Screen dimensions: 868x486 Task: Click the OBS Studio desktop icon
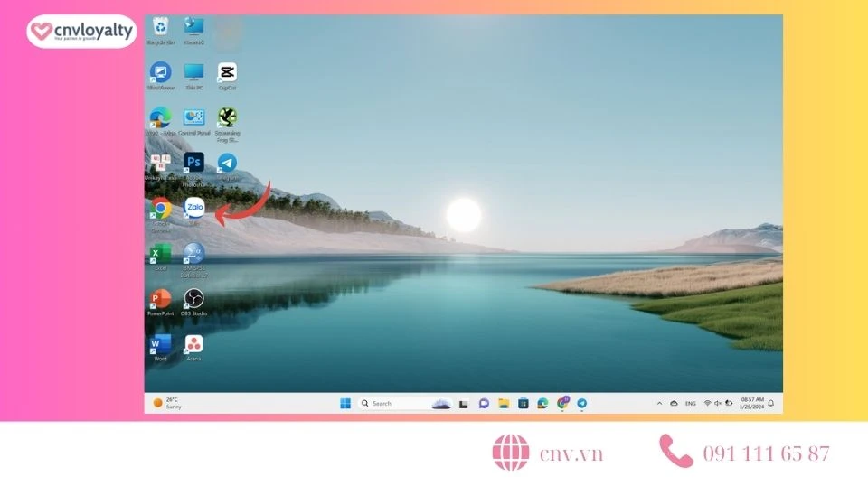tap(193, 299)
